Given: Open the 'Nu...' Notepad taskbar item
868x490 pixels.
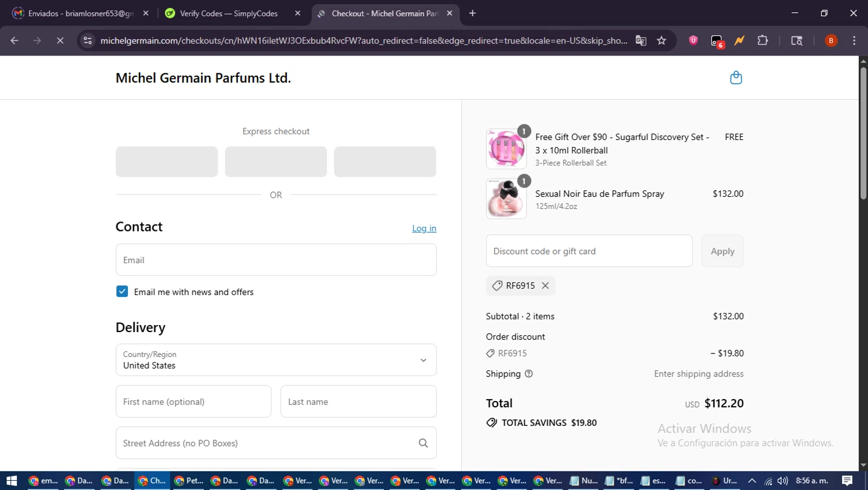Looking at the screenshot, I should [x=584, y=481].
